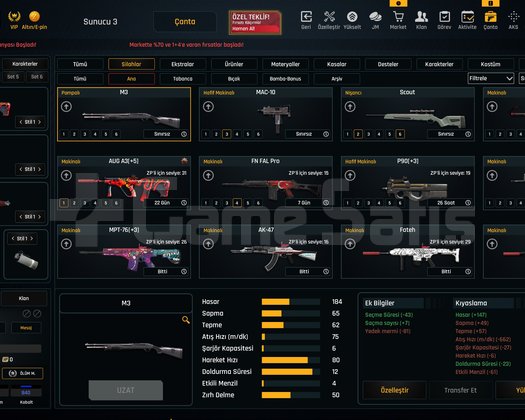Screen dimensions: 525x420
Task: Open the Aktivite calendar icon
Action: pos(467,17)
